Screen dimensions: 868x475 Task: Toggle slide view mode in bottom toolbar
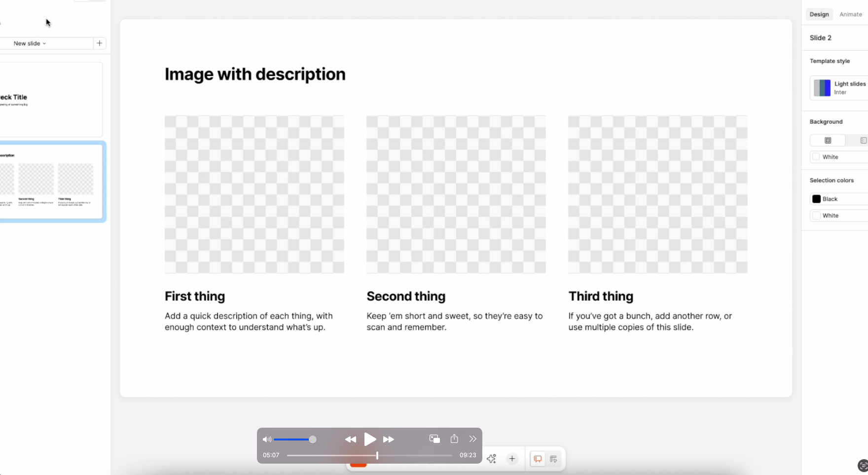(538, 459)
